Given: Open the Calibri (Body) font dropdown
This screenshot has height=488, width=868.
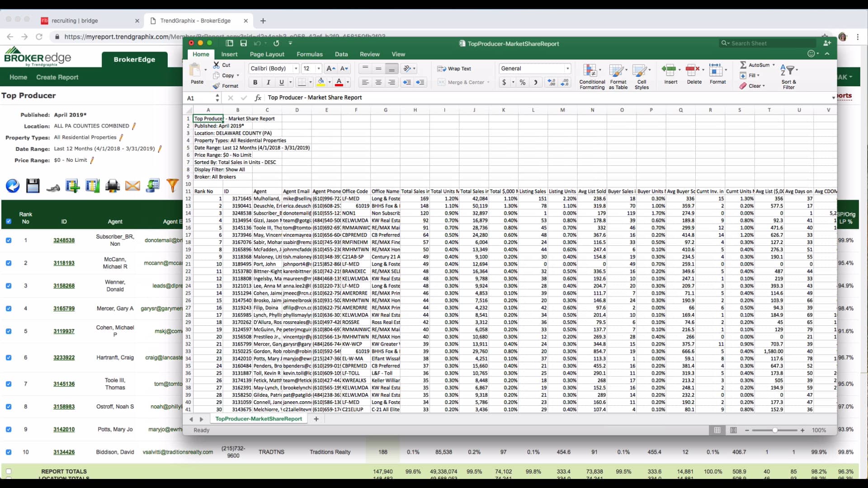Looking at the screenshot, I should 296,69.
